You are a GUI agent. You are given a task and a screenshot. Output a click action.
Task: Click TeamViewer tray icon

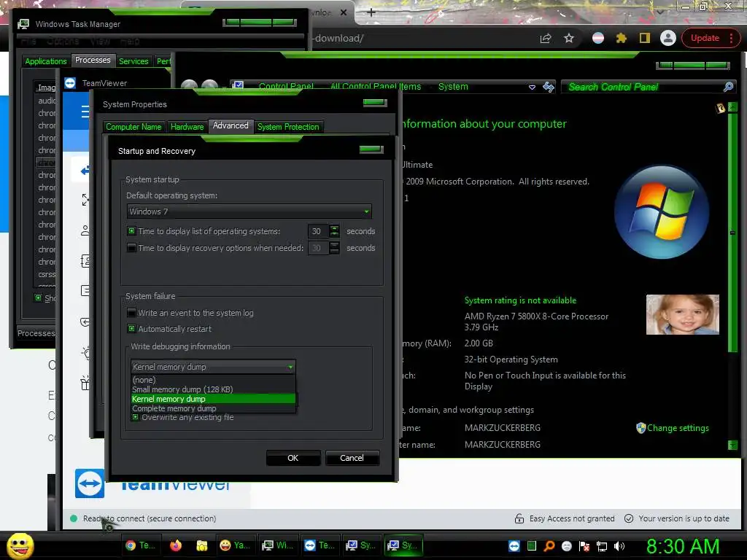(514, 545)
